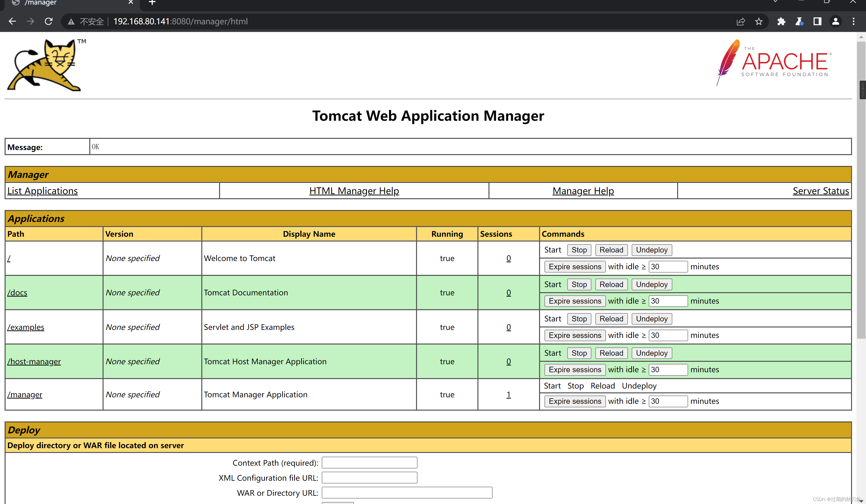The image size is (866, 504).
Task: Open sessions count 1 for /manager
Action: click(x=509, y=394)
